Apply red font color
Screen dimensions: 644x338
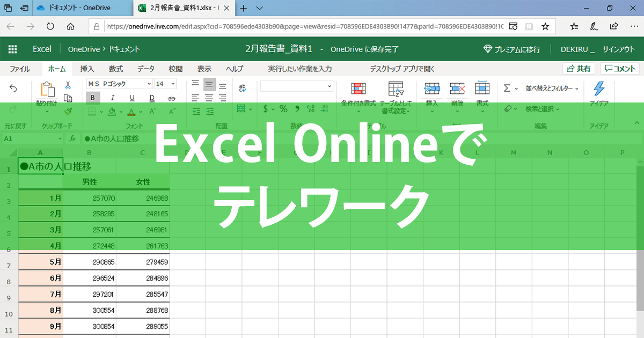[131, 111]
